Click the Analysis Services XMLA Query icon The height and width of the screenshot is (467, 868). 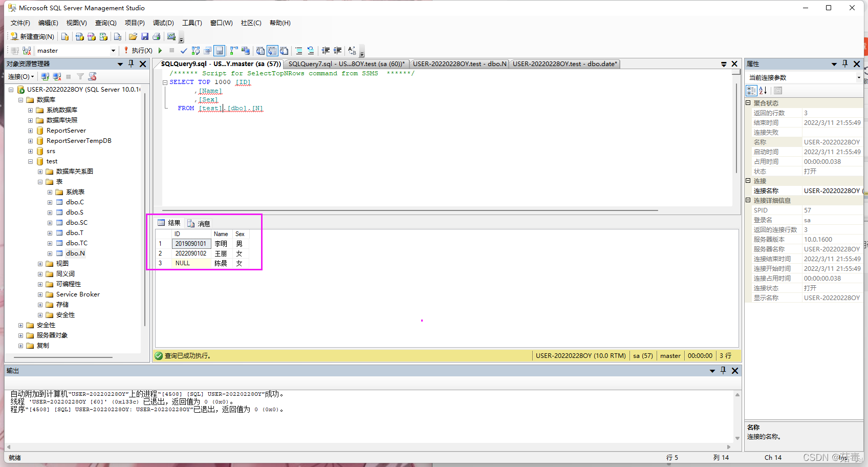click(103, 36)
